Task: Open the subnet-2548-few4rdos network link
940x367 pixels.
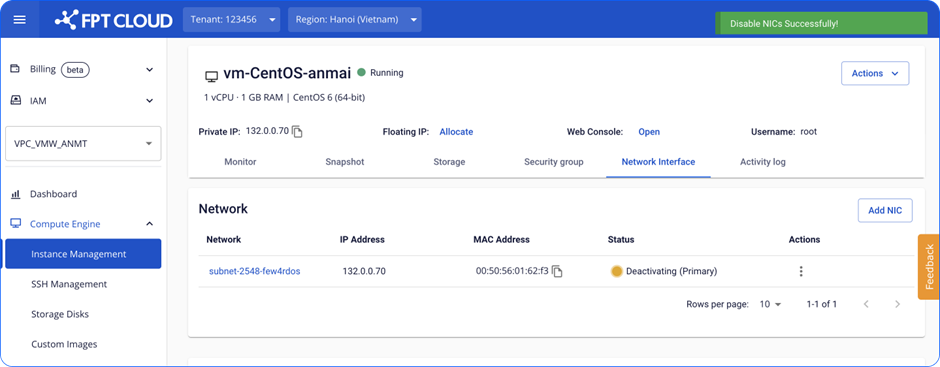Action: coord(254,271)
